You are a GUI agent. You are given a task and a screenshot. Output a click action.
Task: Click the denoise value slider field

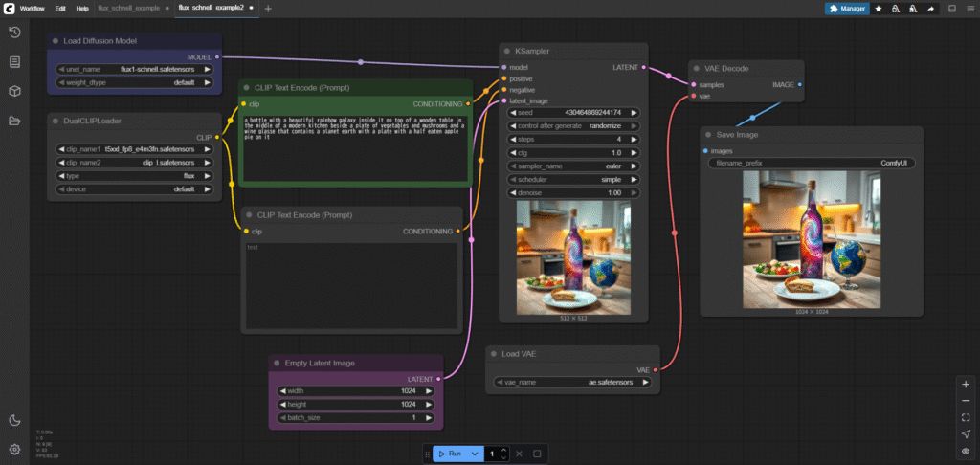[x=574, y=193]
